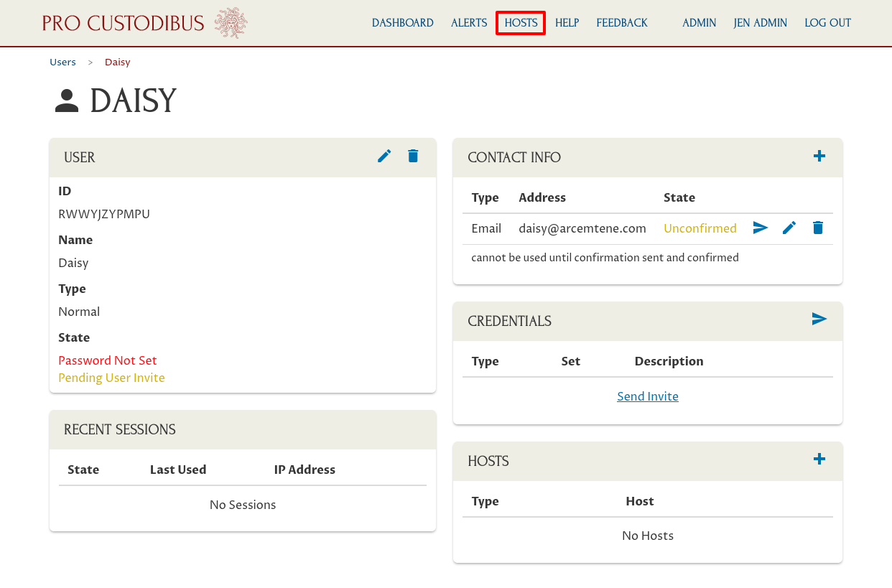892x588 pixels.
Task: Click the Pending User Invite status
Action: point(111,378)
